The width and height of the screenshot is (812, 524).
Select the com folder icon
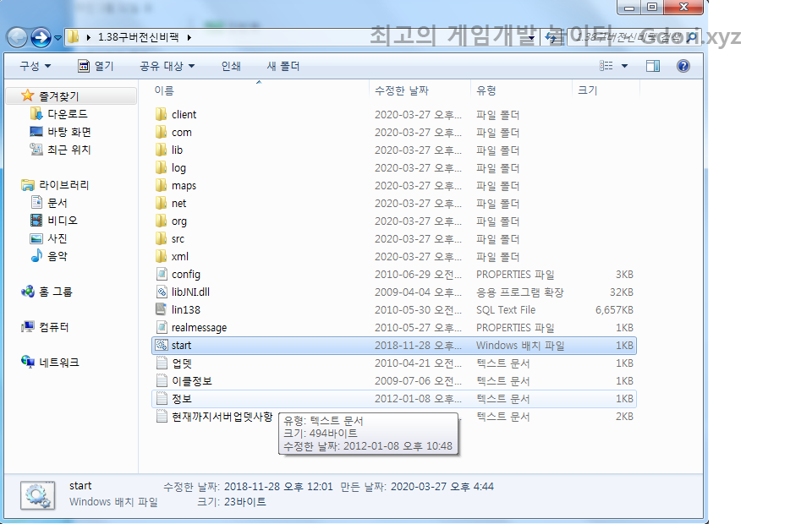click(162, 132)
